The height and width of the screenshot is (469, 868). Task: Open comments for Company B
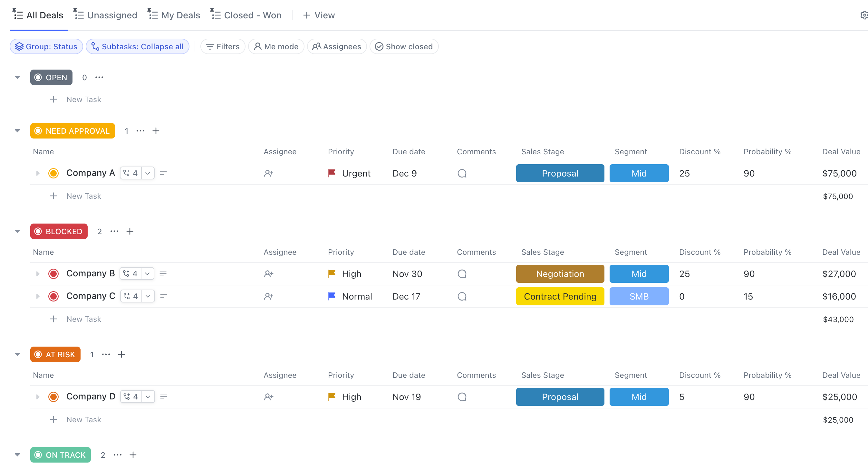[x=462, y=273]
